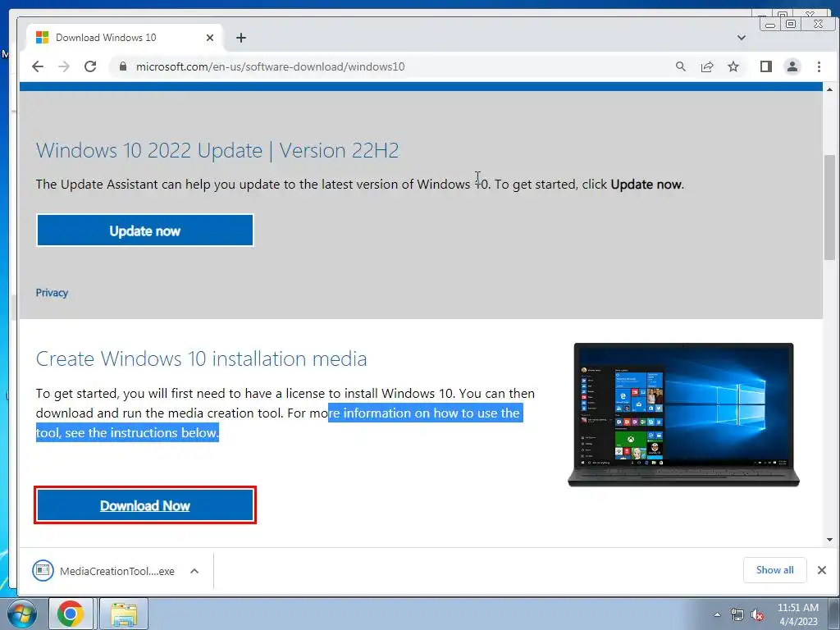Reload the Download Windows 10 page
840x630 pixels.
[x=90, y=66]
